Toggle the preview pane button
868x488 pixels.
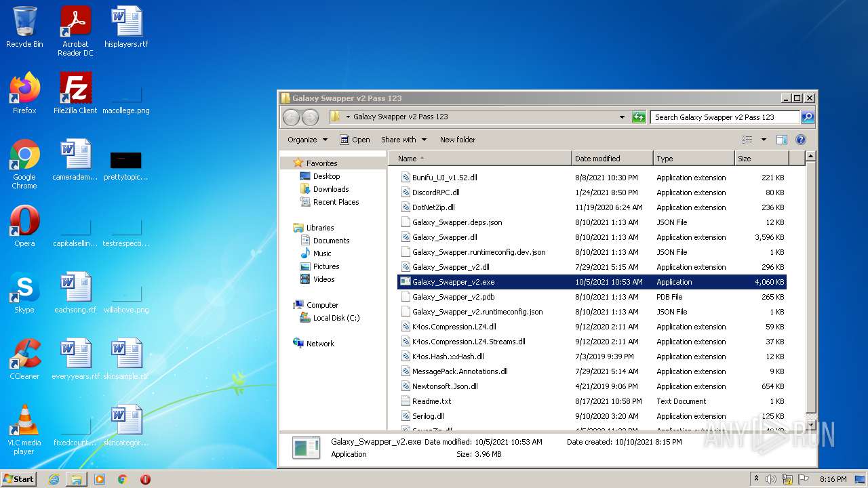[x=781, y=140]
